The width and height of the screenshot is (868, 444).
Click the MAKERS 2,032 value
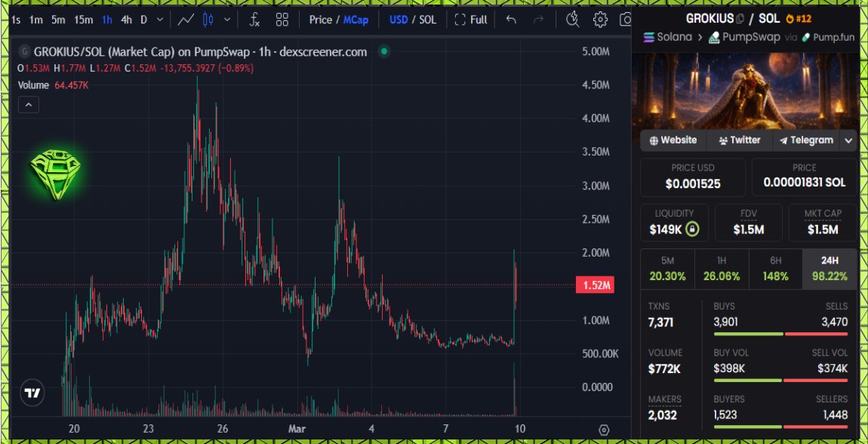[662, 415]
